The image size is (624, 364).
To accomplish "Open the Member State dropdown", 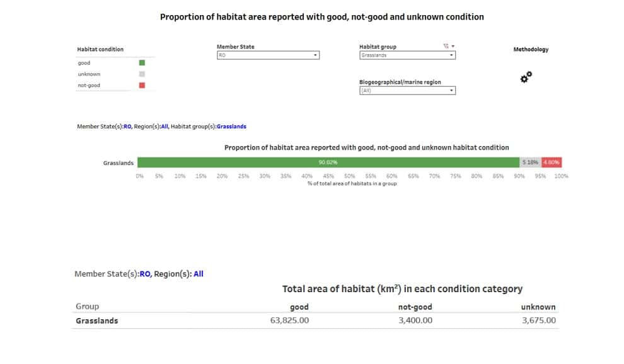I will click(x=268, y=55).
